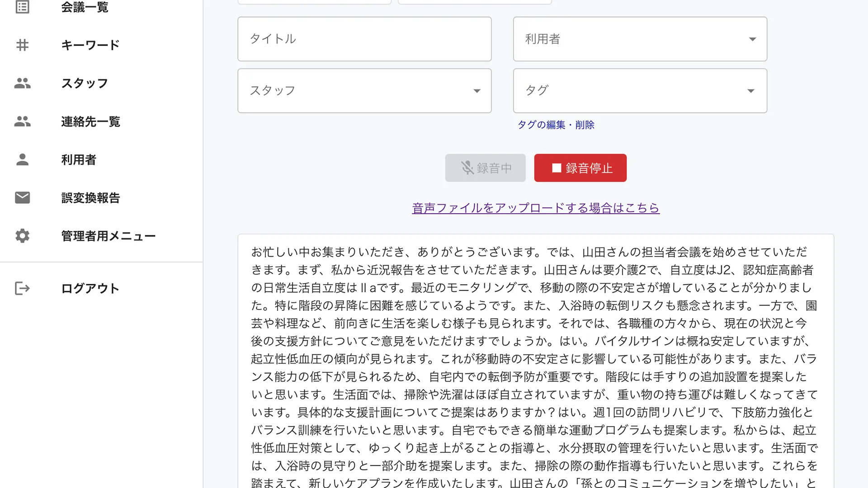
Task: Select 誤変換報告 menu entry
Action: (90, 197)
